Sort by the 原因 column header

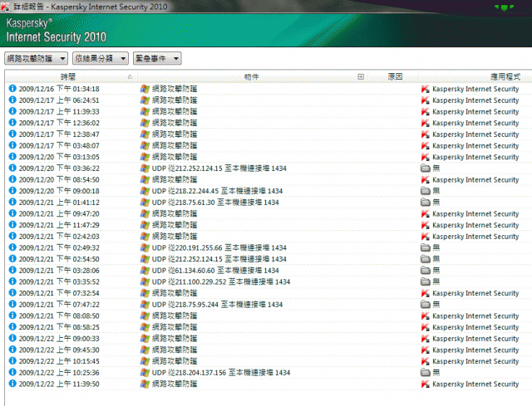(x=395, y=77)
